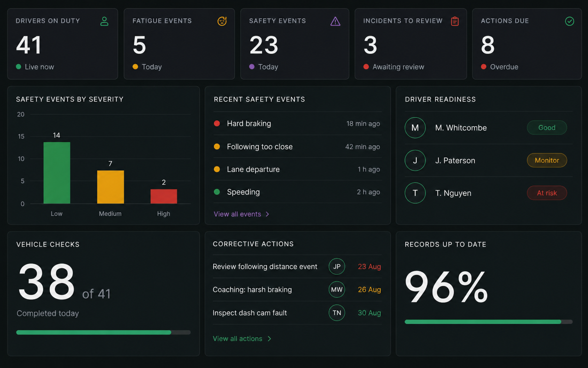
Task: Click the MW assignee avatar
Action: (x=337, y=289)
